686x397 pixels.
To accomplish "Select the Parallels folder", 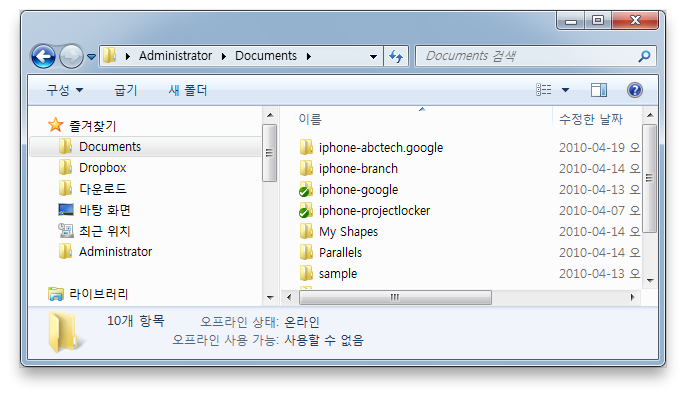I will (x=340, y=253).
